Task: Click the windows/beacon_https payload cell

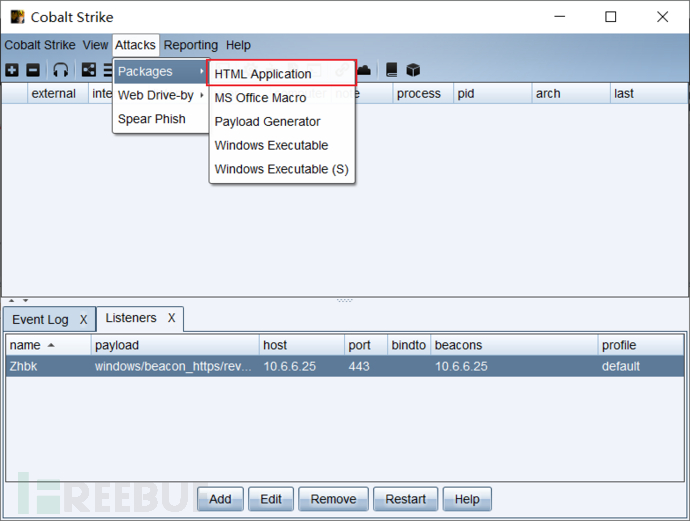Action: pyautogui.click(x=173, y=366)
